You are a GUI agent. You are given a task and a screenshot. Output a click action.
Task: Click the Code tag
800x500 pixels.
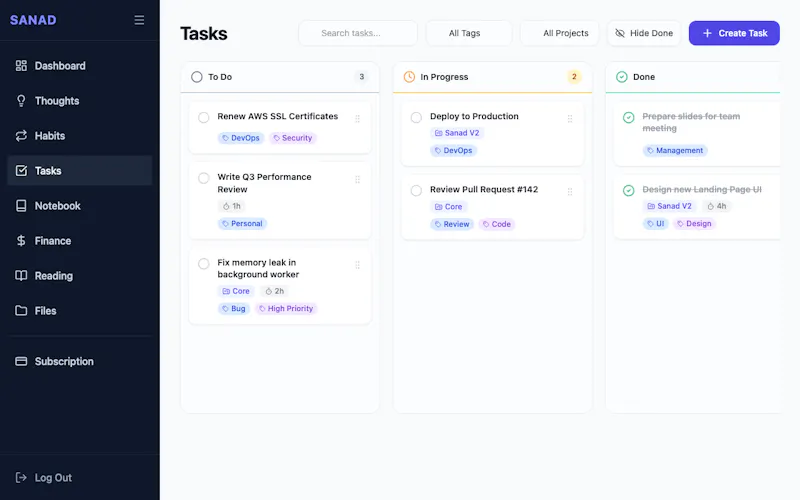[497, 224]
